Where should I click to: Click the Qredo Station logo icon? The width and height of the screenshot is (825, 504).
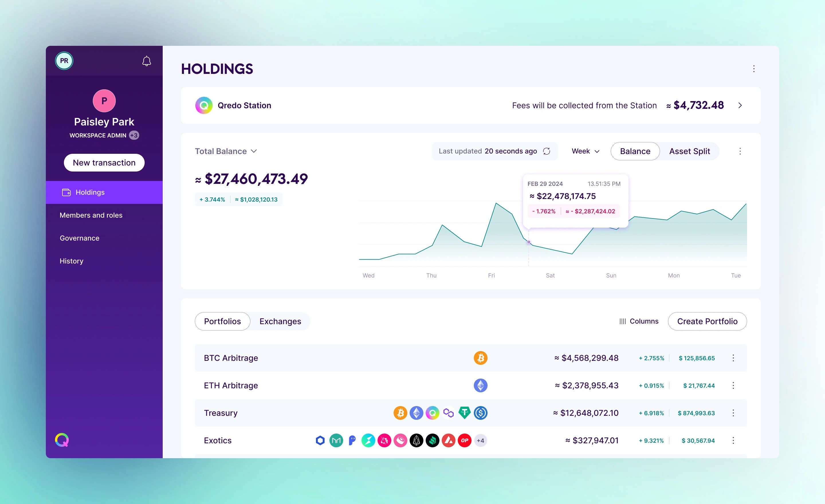(x=205, y=105)
